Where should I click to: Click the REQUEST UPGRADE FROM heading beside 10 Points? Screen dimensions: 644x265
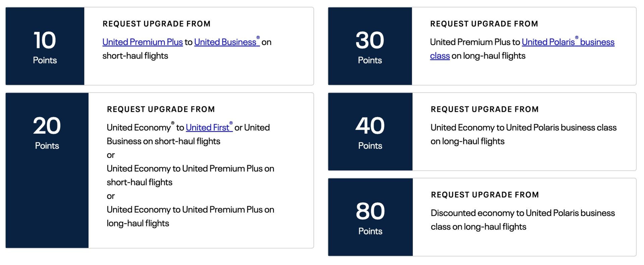[x=156, y=24]
